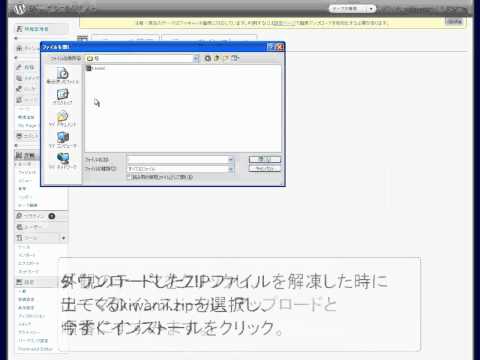
Task: Click the WordPress logo in the header
Action: pos(19,9)
